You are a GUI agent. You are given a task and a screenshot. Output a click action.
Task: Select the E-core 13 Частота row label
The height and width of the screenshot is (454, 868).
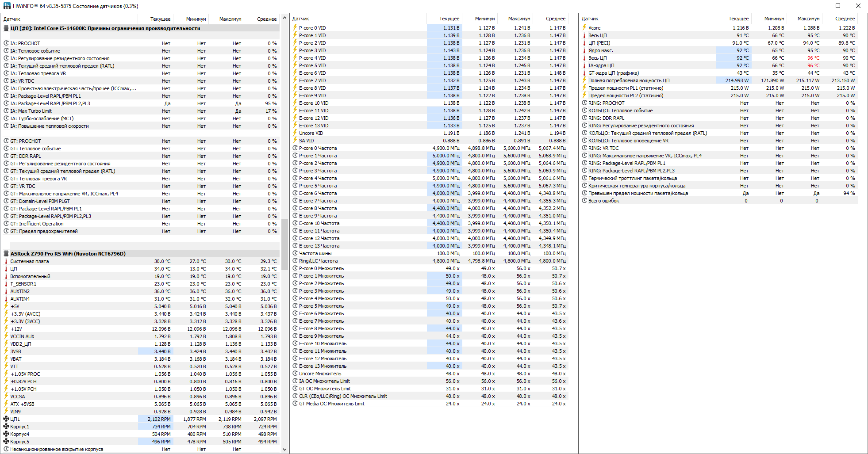point(319,246)
